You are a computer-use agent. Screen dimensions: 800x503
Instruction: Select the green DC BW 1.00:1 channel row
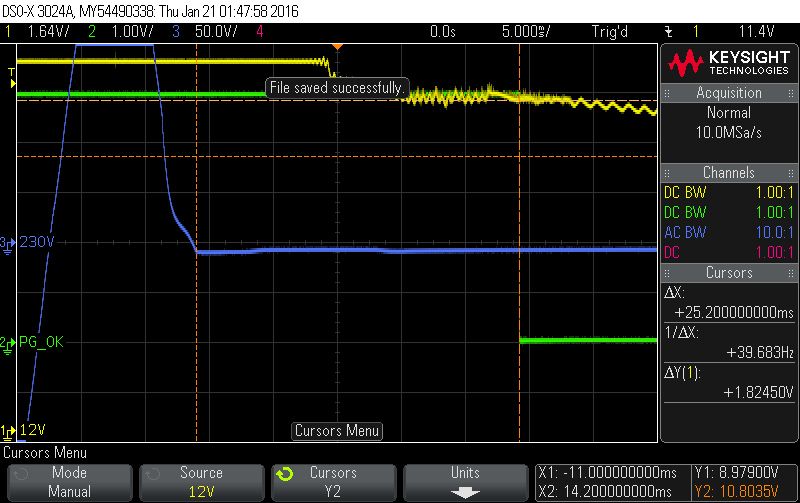tap(729, 213)
